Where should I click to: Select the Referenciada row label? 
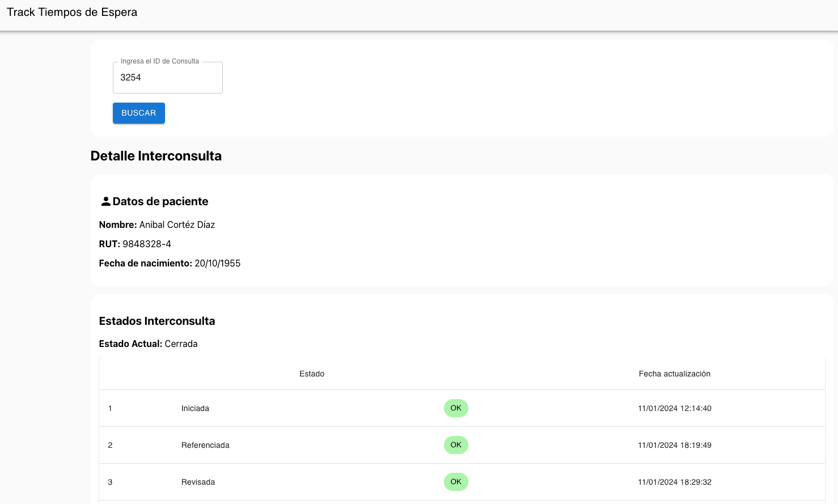tap(205, 445)
